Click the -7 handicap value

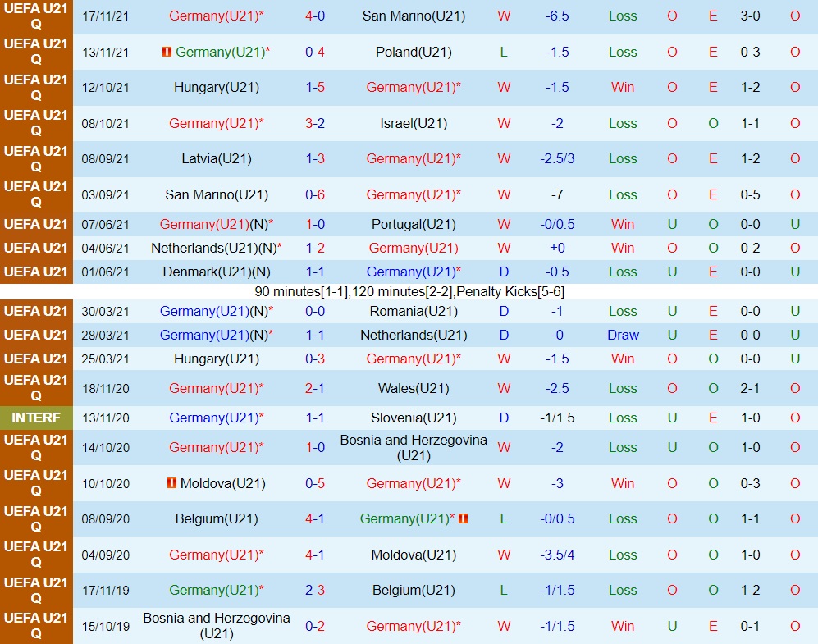click(557, 194)
